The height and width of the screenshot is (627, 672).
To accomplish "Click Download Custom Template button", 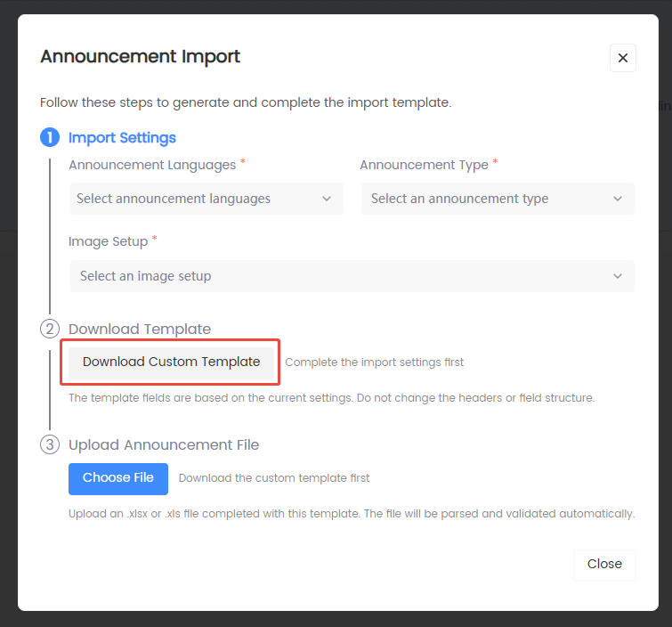I will coord(171,362).
